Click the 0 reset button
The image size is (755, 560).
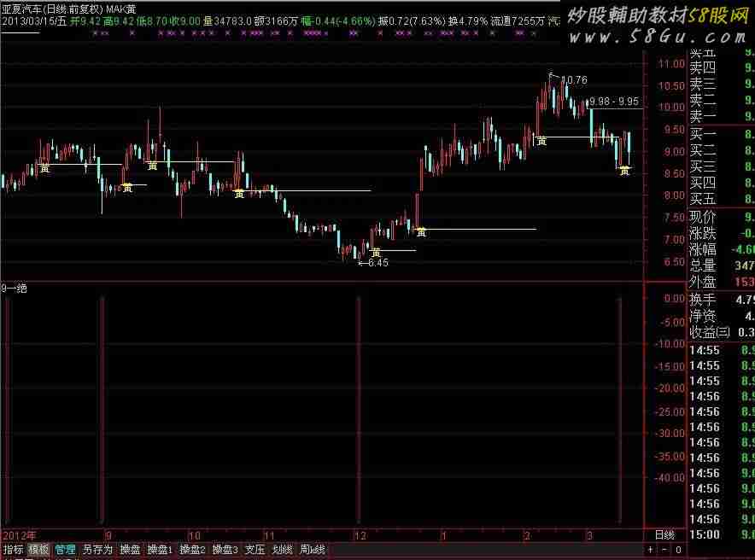point(678,550)
